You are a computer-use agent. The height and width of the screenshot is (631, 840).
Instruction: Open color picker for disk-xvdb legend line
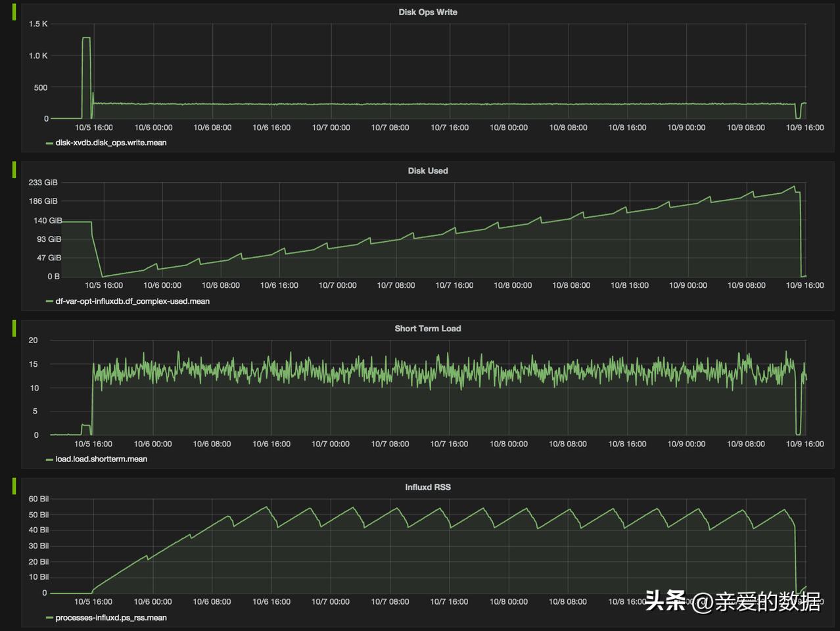click(x=49, y=143)
